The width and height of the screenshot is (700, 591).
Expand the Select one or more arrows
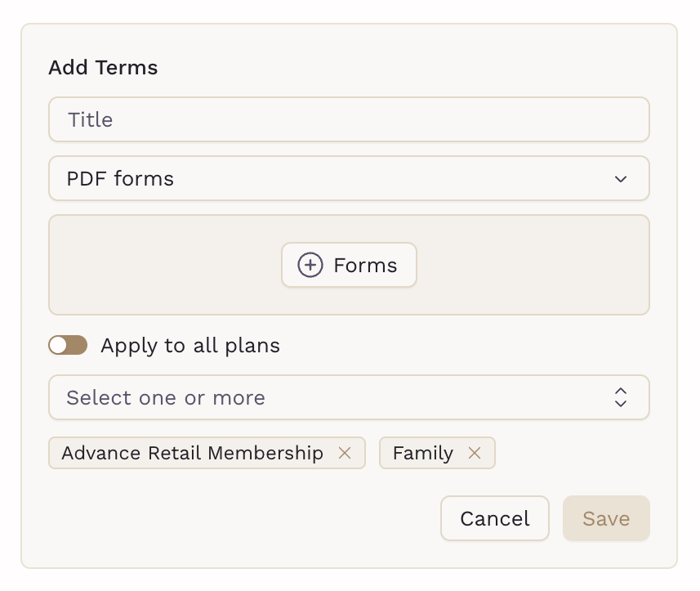(x=621, y=397)
